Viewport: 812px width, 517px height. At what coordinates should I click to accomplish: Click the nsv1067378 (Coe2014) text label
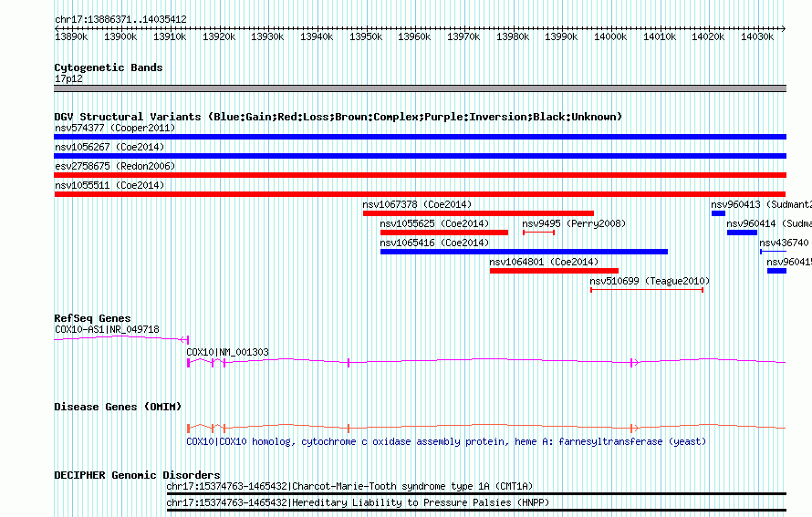[417, 204]
